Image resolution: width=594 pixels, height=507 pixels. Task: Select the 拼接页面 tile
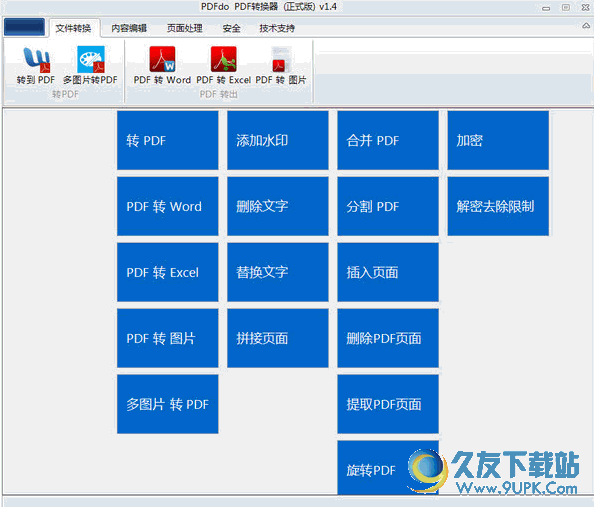point(278,338)
